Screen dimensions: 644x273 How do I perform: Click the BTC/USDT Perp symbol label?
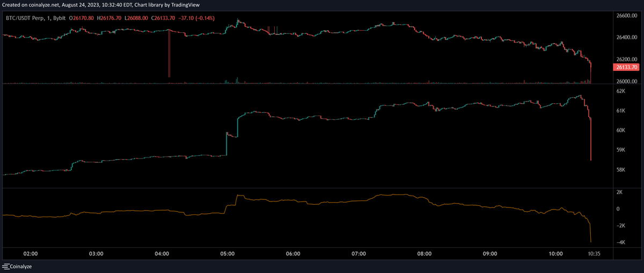click(x=25, y=18)
